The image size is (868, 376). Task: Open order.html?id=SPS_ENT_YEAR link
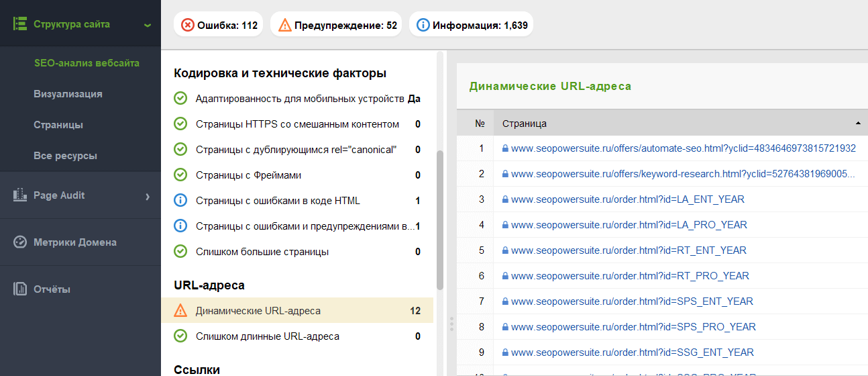coord(632,301)
